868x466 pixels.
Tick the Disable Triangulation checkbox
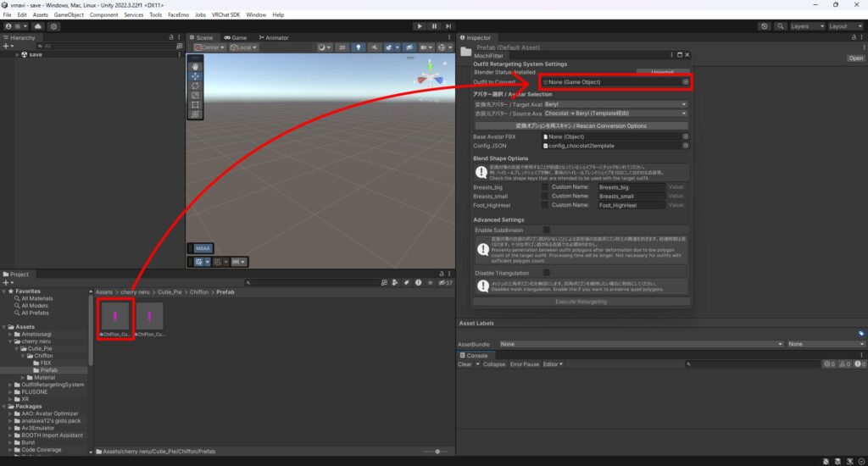tap(546, 272)
